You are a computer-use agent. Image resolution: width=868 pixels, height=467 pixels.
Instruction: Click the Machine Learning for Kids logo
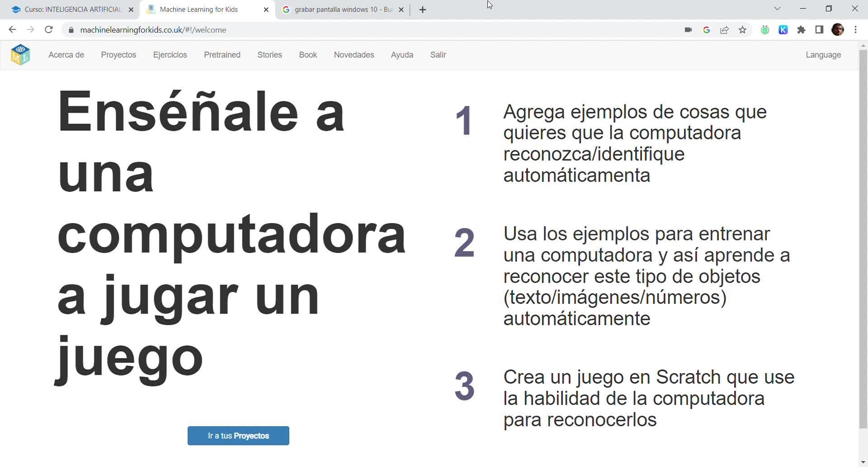[x=20, y=55]
